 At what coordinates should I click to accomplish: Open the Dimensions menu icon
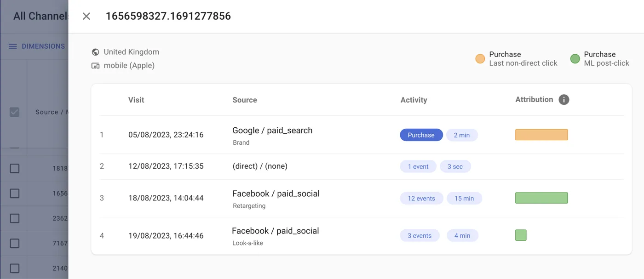(x=13, y=46)
